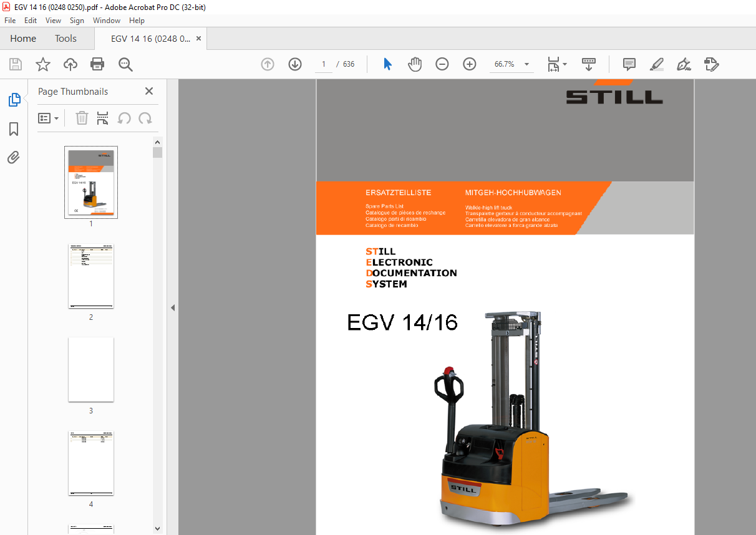Click the Page Thumbnails panel title
The width and height of the screenshot is (756, 535).
(73, 92)
